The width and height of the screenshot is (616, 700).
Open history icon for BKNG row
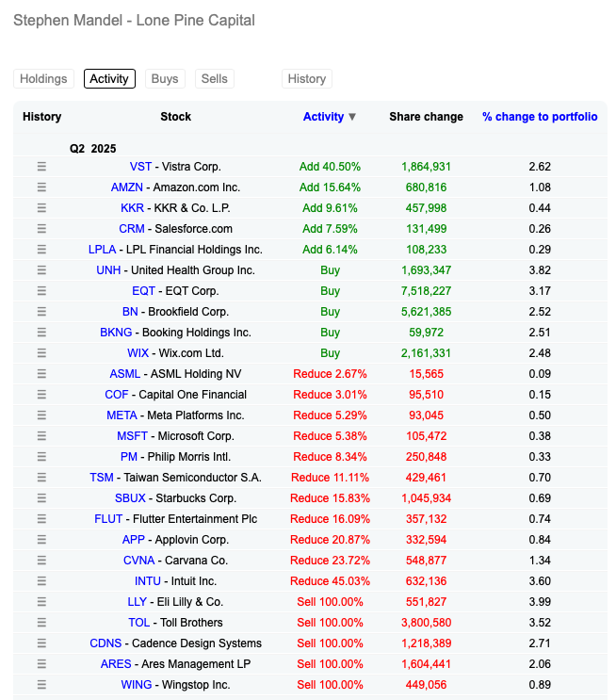click(41, 333)
